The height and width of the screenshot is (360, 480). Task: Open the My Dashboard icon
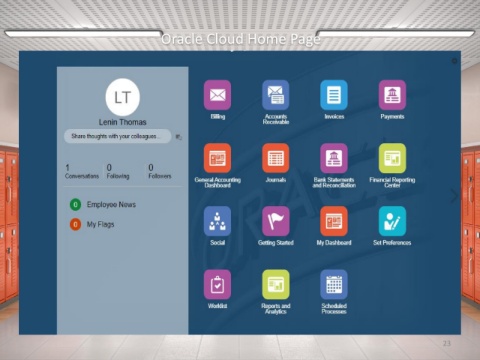pyautogui.click(x=334, y=221)
